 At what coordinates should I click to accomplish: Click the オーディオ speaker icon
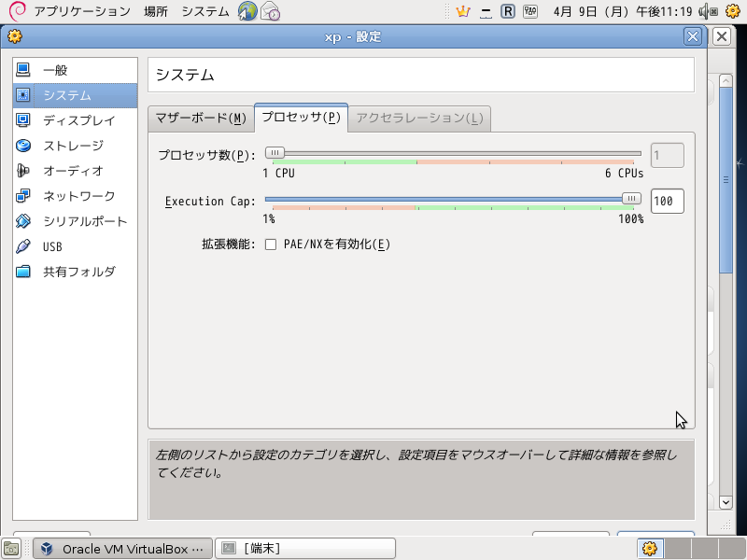point(22,171)
